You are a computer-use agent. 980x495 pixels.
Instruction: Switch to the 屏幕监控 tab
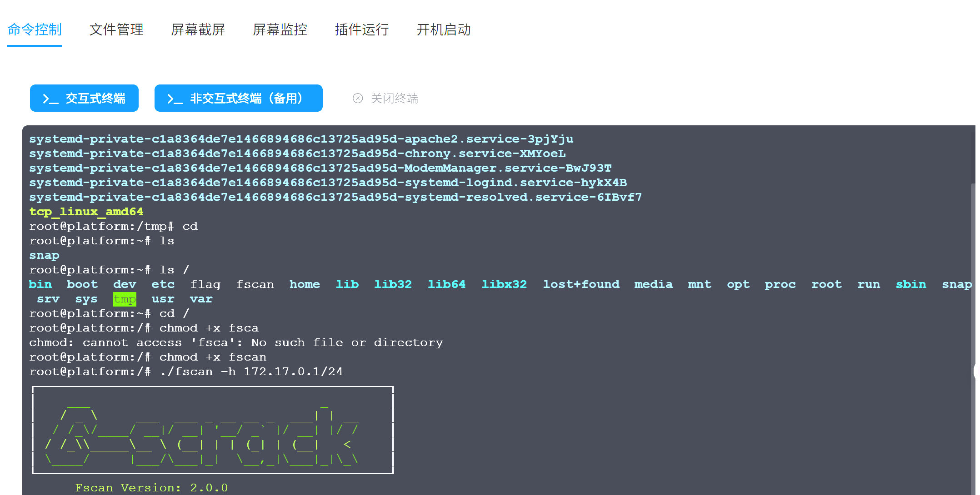pyautogui.click(x=280, y=30)
